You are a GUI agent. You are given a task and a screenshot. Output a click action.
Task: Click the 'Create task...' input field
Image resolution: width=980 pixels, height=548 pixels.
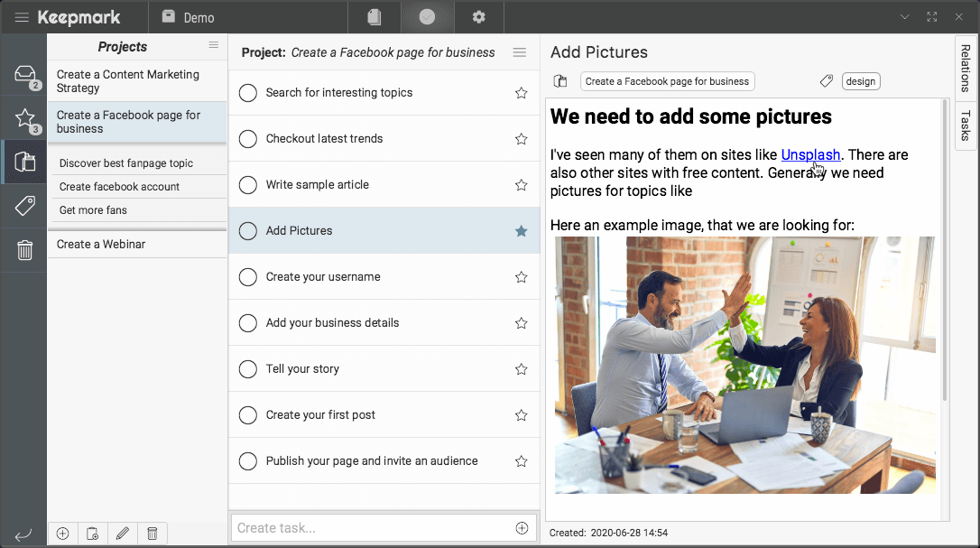point(372,528)
